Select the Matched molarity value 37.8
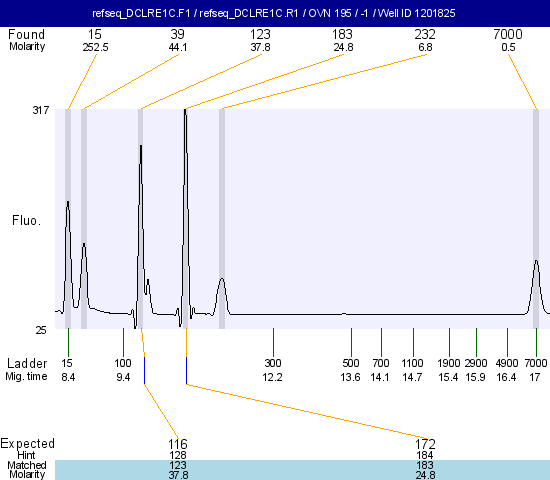550x480 pixels. pyautogui.click(x=178, y=475)
